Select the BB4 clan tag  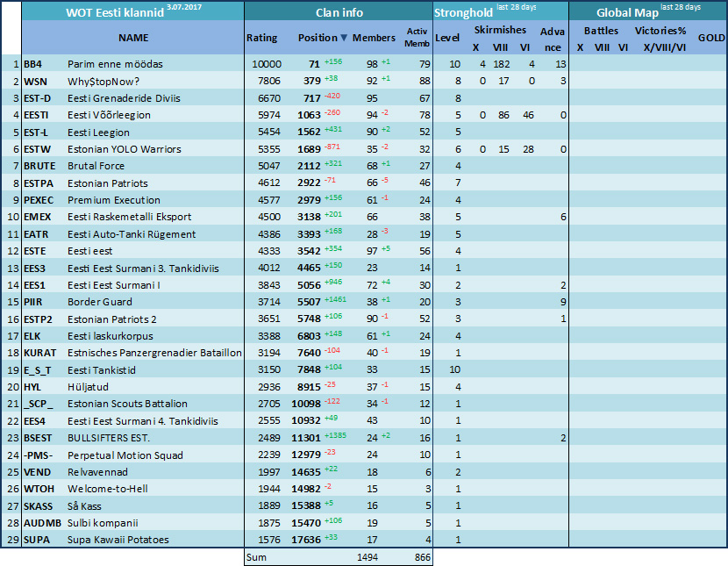[x=33, y=64]
